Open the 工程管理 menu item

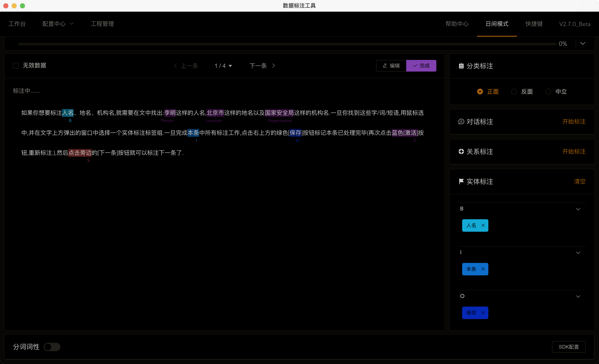coord(102,24)
